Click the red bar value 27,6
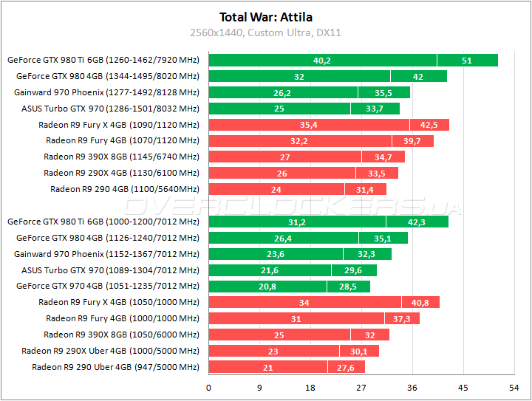The width and height of the screenshot is (532, 401). [346, 367]
